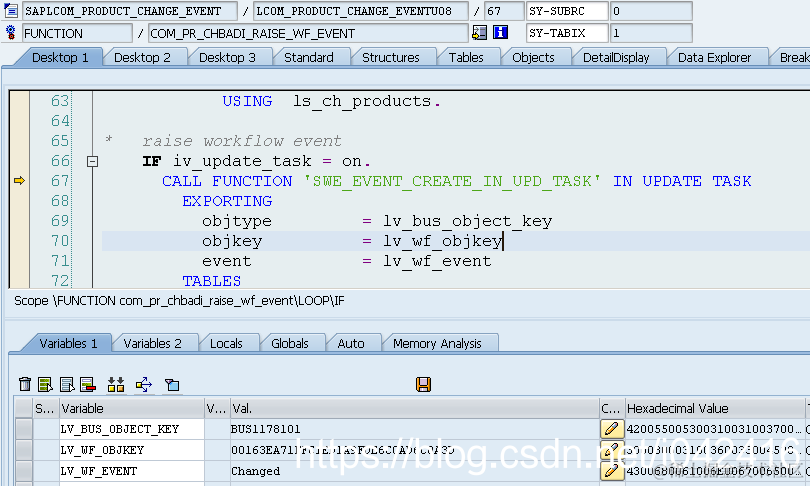Screen dimensions: 810x486
Task: Switch to the Objects tab
Action: 533,57
